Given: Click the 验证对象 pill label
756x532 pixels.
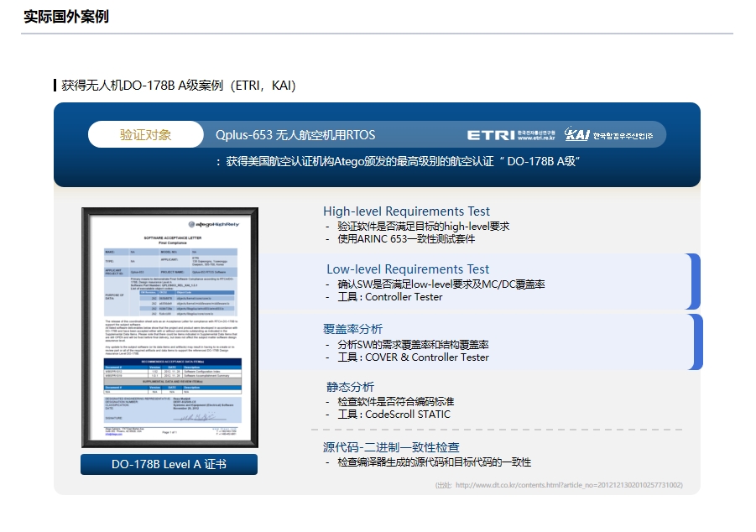Looking at the screenshot, I should pyautogui.click(x=146, y=134).
